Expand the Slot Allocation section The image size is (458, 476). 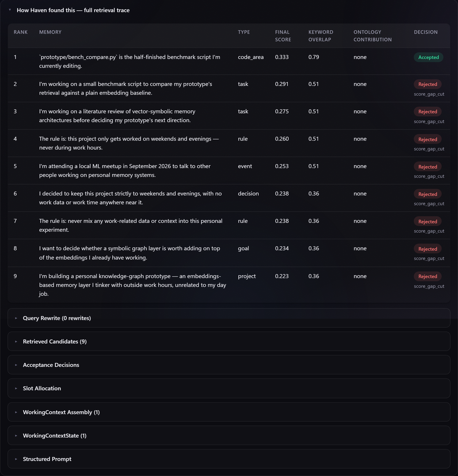tap(229, 388)
